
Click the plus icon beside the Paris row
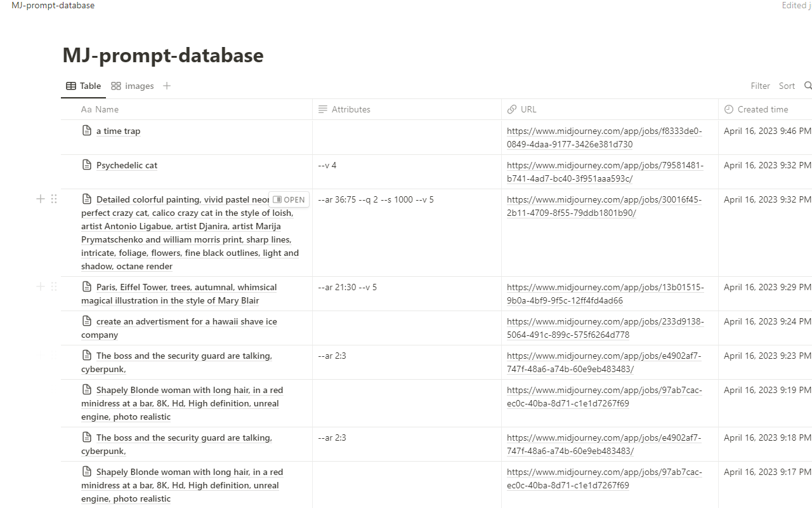click(41, 286)
